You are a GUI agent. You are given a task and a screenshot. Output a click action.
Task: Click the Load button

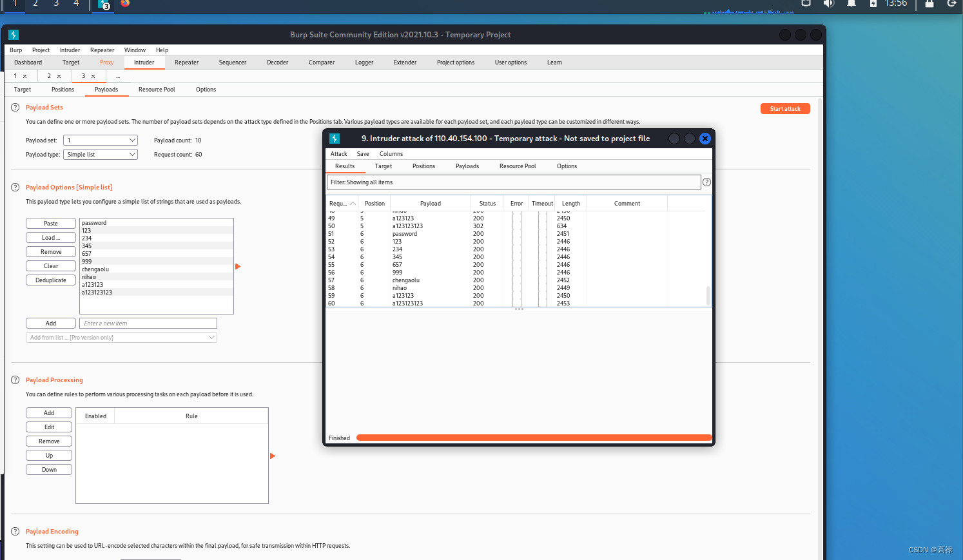pyautogui.click(x=51, y=238)
